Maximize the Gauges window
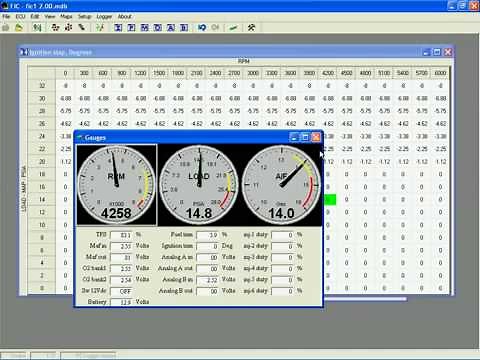This screenshot has height=360, width=480. pyautogui.click(x=305, y=137)
